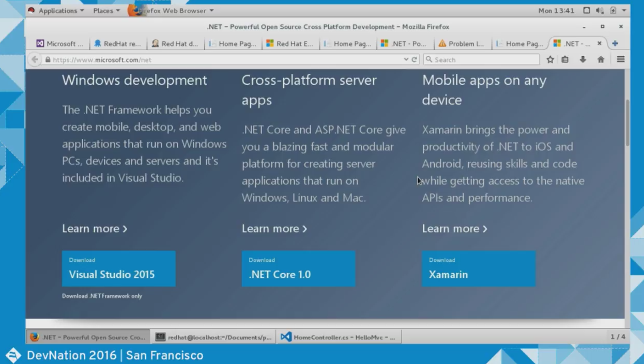Click Learn more under Windows development

[95, 229]
